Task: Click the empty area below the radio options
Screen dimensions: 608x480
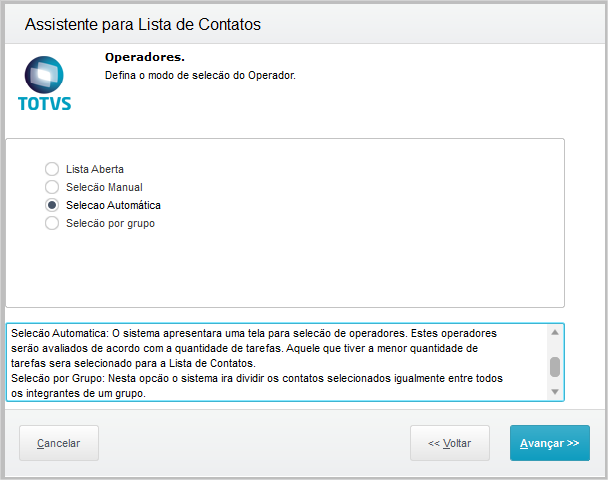Action: [x=285, y=270]
